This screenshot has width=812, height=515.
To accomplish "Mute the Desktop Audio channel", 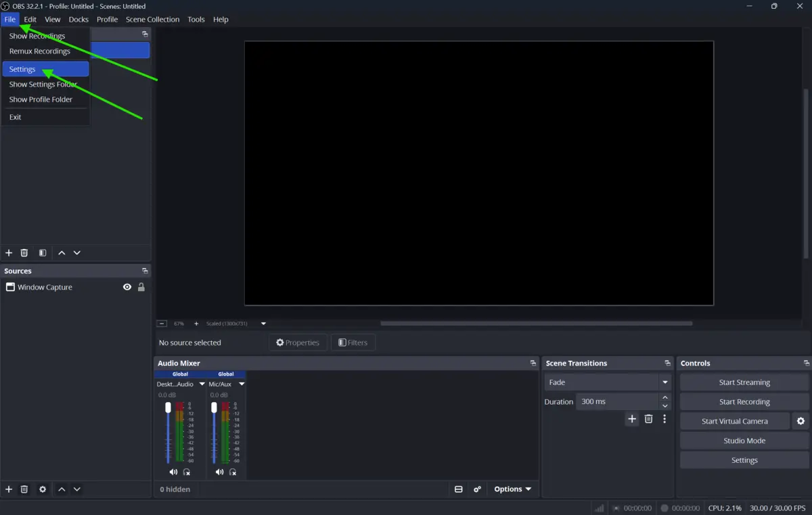I will pyautogui.click(x=173, y=472).
